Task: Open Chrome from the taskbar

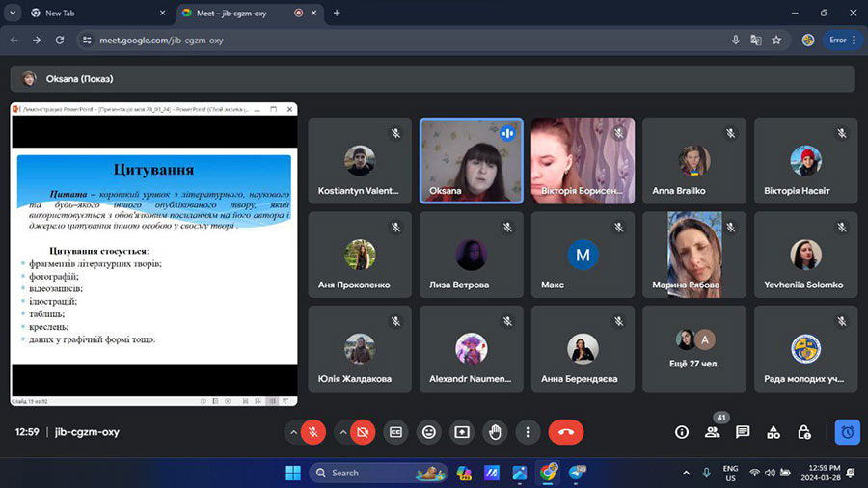Action: click(548, 473)
